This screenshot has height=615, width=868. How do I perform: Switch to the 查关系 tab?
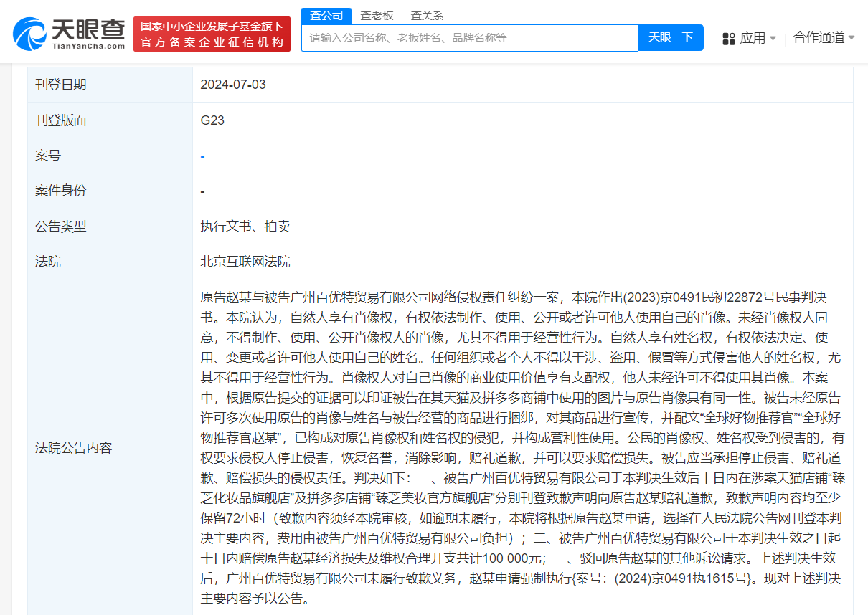427,14
